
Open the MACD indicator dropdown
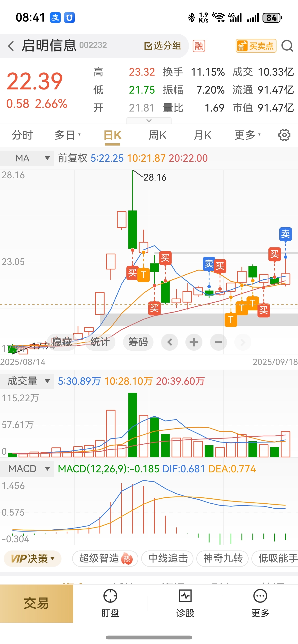27,469
